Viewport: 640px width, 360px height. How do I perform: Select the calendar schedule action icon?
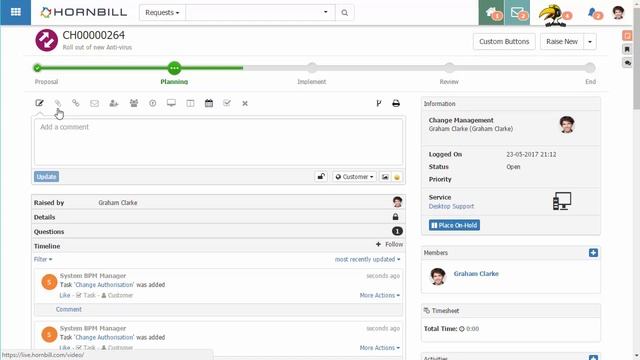(x=209, y=103)
